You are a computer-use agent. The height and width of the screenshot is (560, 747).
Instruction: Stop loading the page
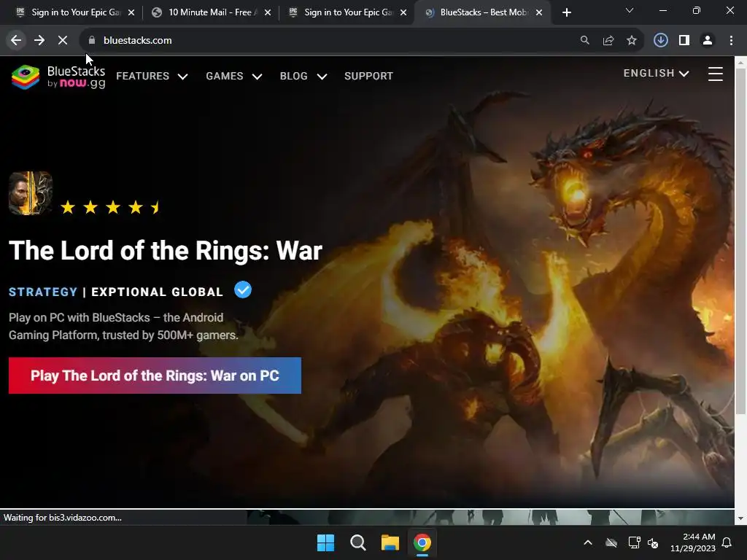[x=63, y=41]
